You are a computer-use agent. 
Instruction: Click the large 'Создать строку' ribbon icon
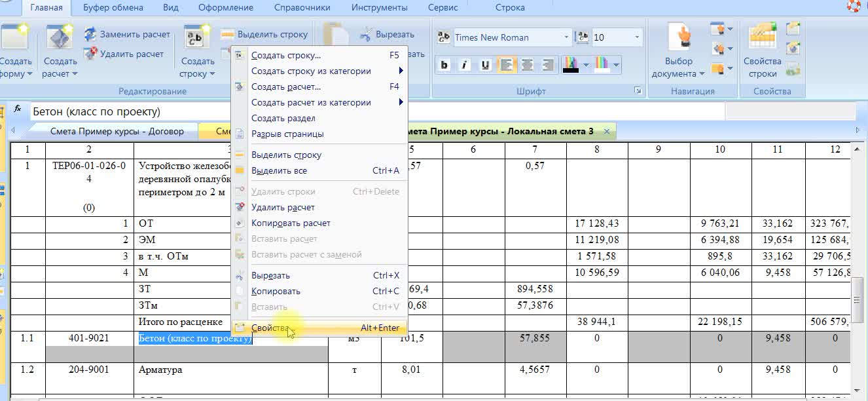tap(198, 39)
